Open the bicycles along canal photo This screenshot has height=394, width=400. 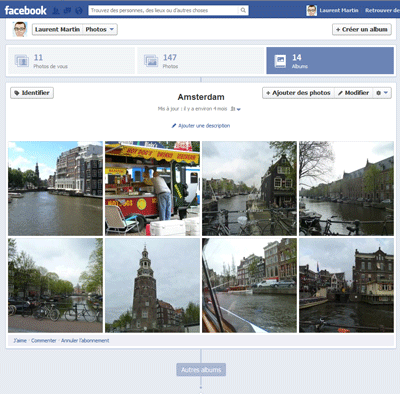[x=55, y=285]
